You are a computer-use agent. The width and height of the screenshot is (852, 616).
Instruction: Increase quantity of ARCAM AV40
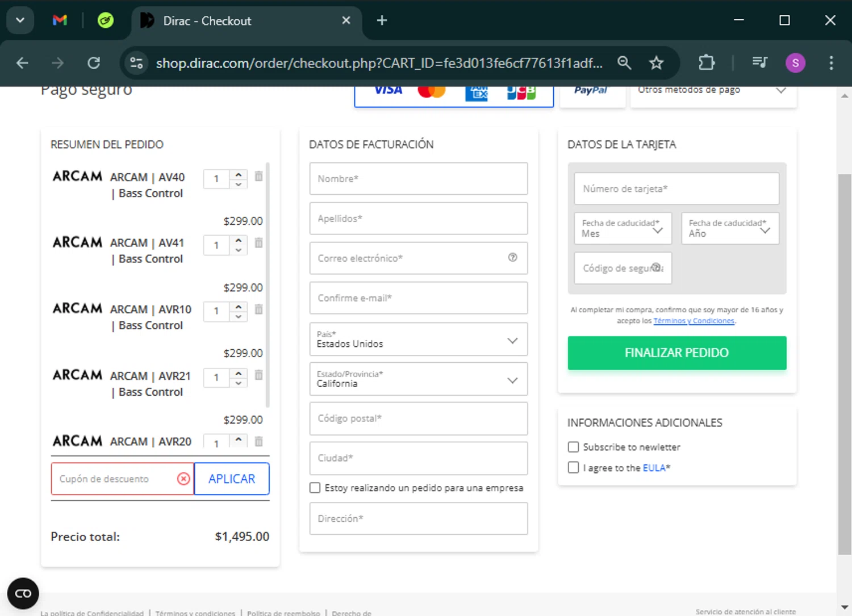point(239,174)
